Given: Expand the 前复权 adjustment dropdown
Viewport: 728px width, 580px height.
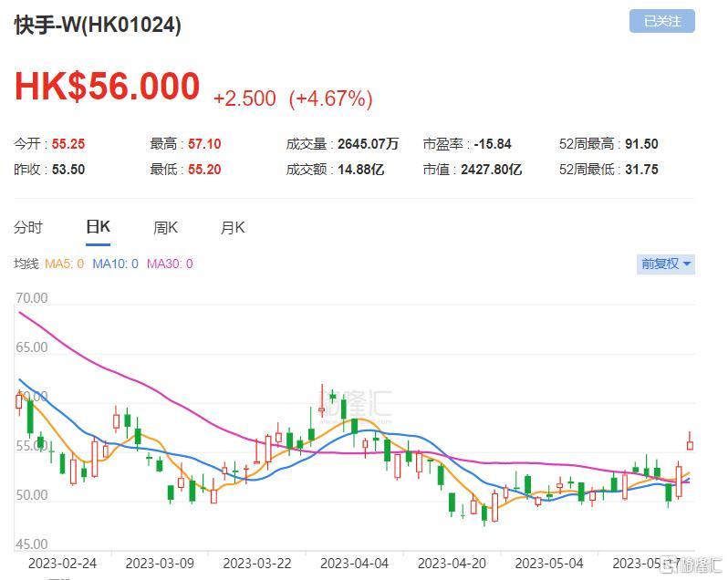Looking at the screenshot, I should (x=665, y=264).
